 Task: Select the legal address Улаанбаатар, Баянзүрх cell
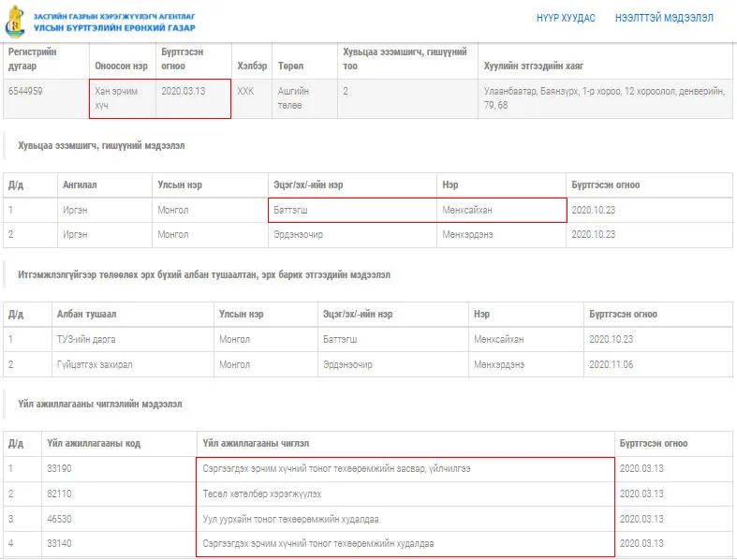click(x=604, y=98)
